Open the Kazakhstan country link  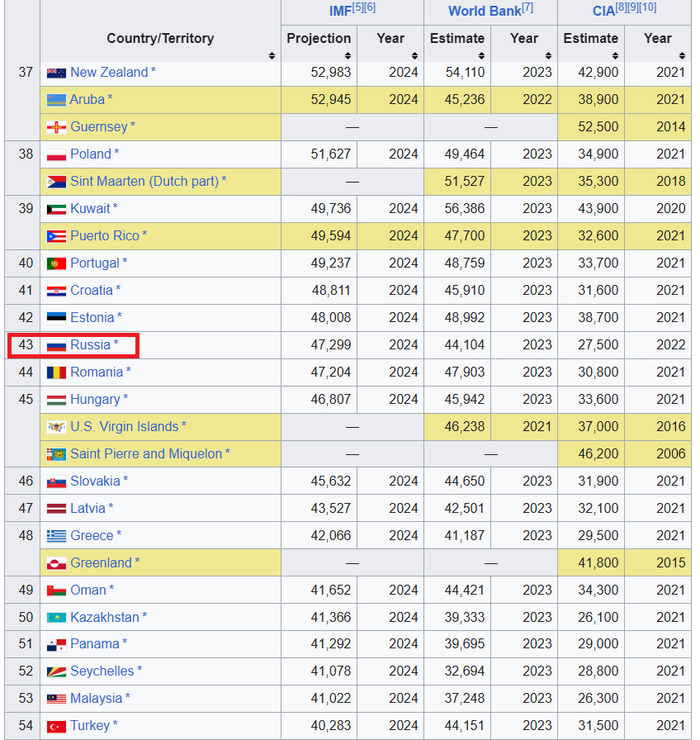(x=105, y=617)
